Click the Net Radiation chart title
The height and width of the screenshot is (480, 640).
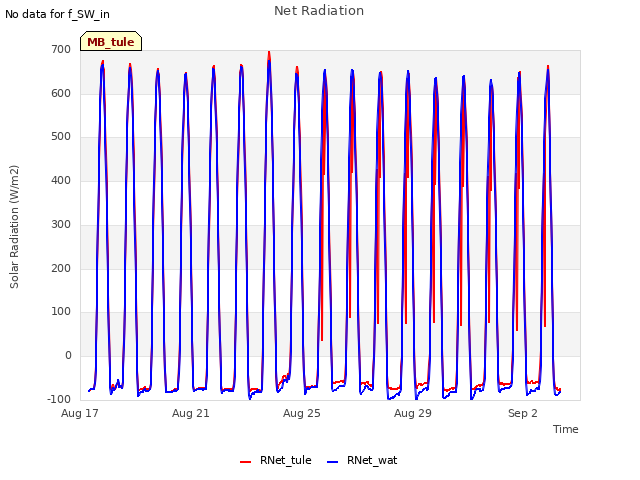point(319,11)
